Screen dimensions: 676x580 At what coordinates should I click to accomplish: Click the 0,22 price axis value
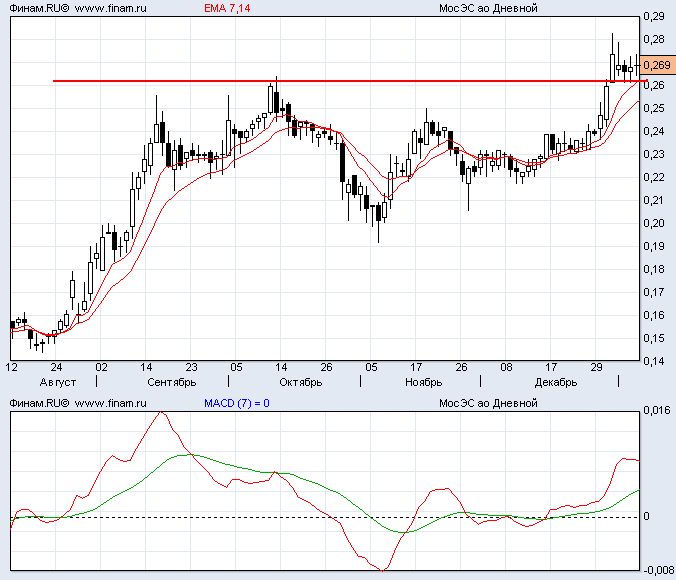tap(654, 177)
